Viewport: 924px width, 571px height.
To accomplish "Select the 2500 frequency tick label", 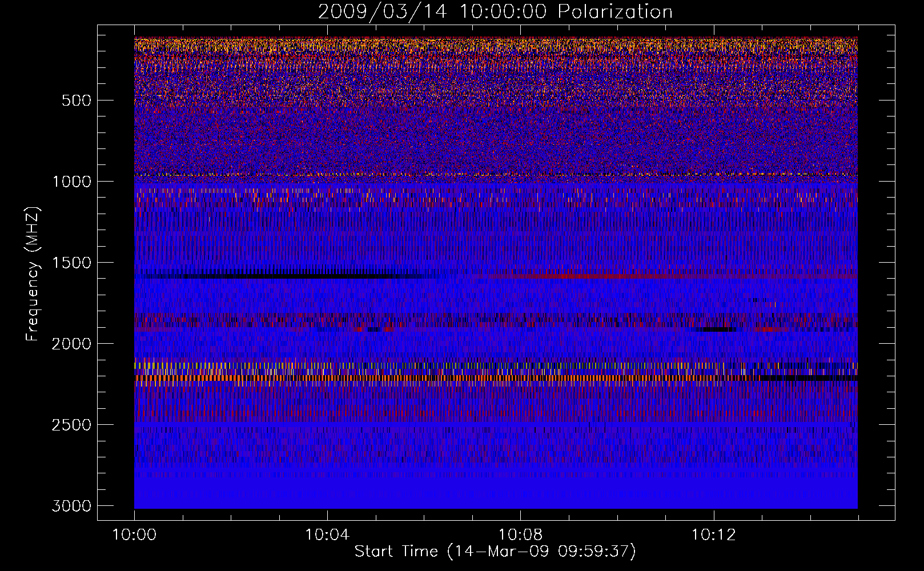I will 71,425.
